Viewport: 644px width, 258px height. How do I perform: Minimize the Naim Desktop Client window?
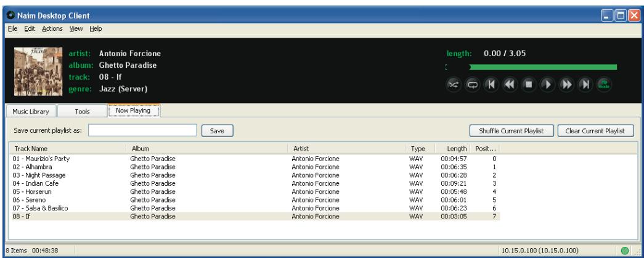tap(608, 16)
